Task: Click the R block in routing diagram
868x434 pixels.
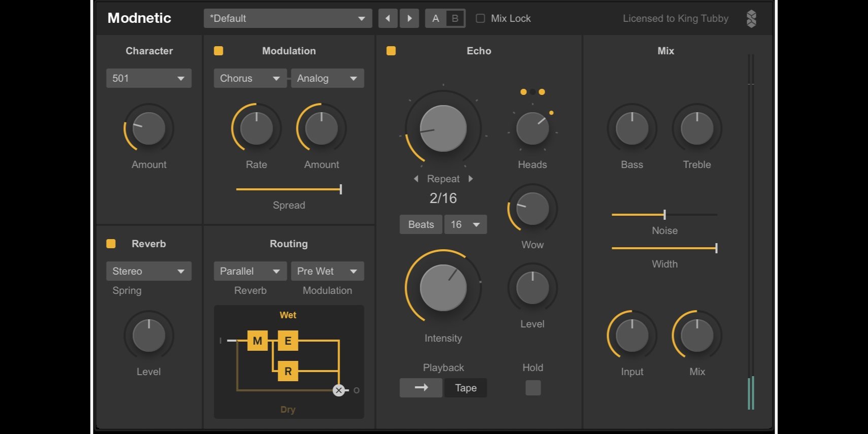Action: [288, 371]
